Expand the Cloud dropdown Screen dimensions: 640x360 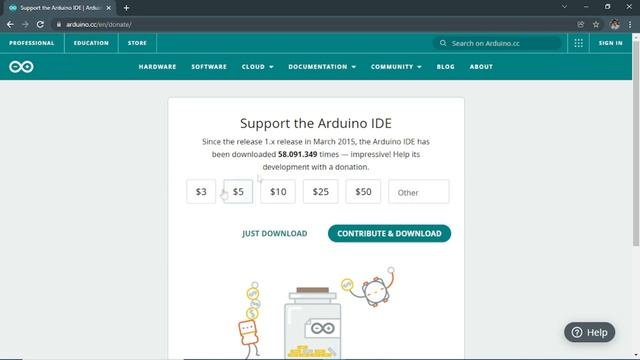258,67
